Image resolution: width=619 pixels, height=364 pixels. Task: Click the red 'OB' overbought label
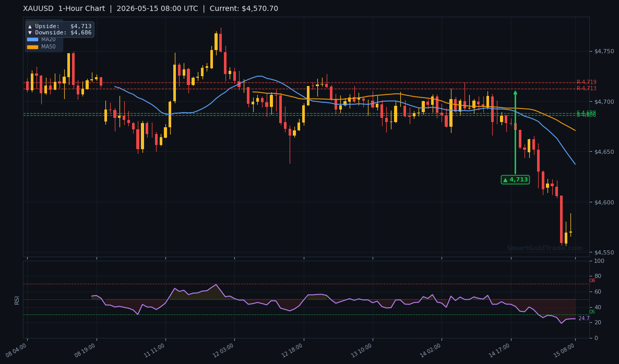pyautogui.click(x=592, y=281)
